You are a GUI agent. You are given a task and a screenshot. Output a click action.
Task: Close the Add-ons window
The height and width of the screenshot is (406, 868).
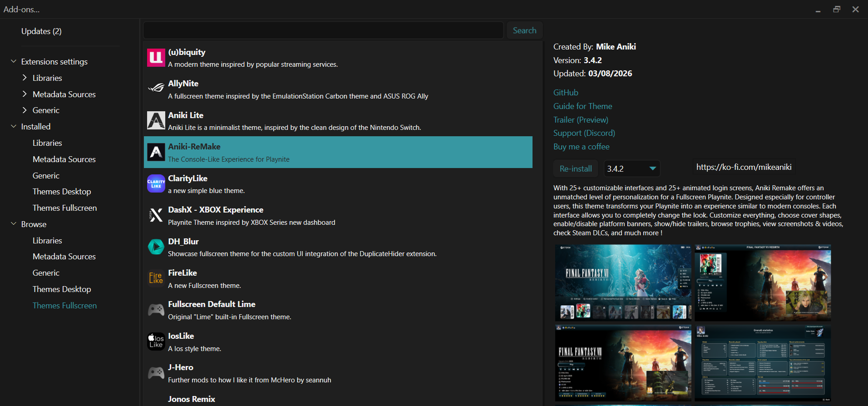pos(855,9)
